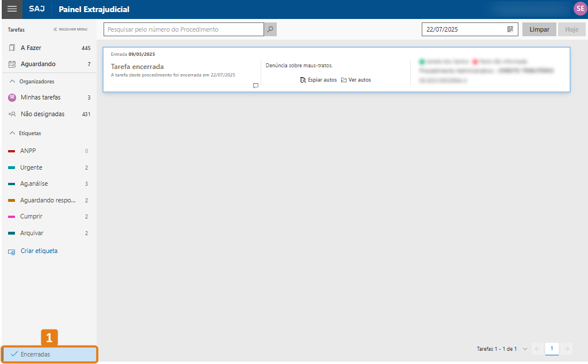
Task: Open the hamburger main menu
Action: pyautogui.click(x=12, y=9)
